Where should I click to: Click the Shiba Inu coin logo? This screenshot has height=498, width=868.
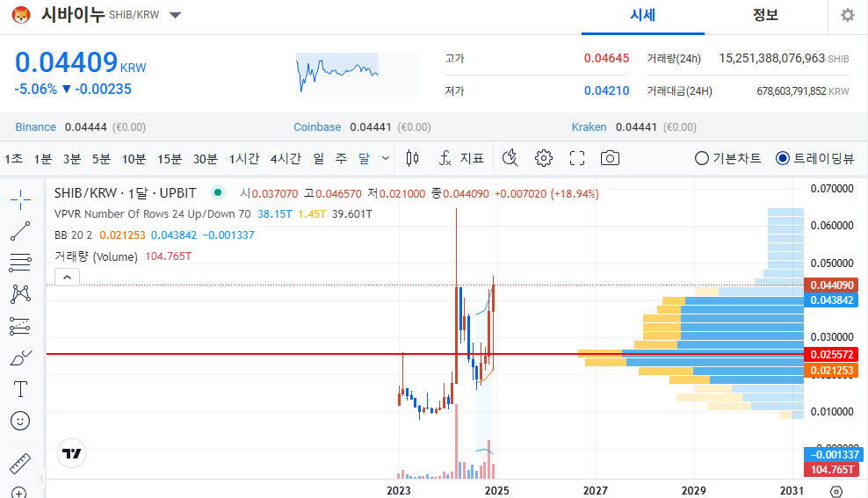(x=21, y=15)
